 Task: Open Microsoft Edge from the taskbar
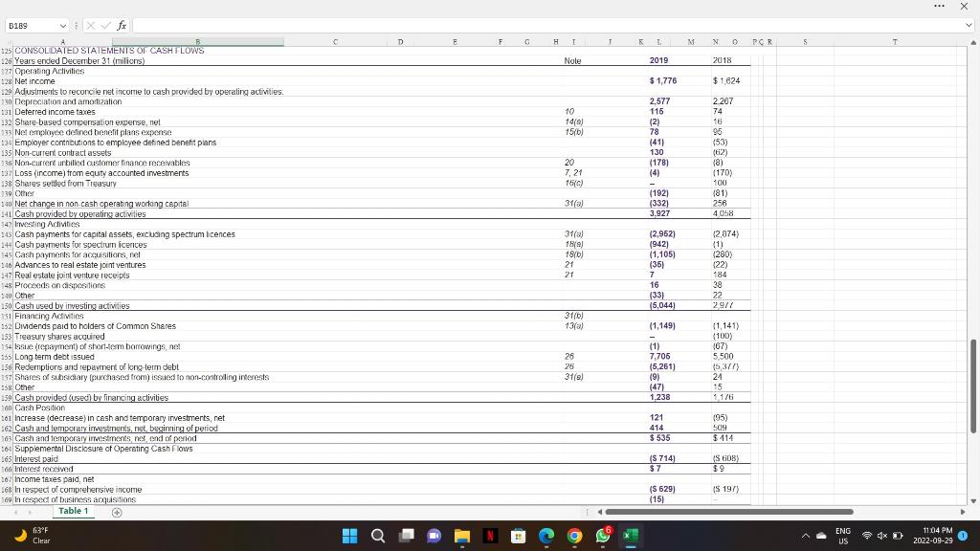pyautogui.click(x=546, y=536)
